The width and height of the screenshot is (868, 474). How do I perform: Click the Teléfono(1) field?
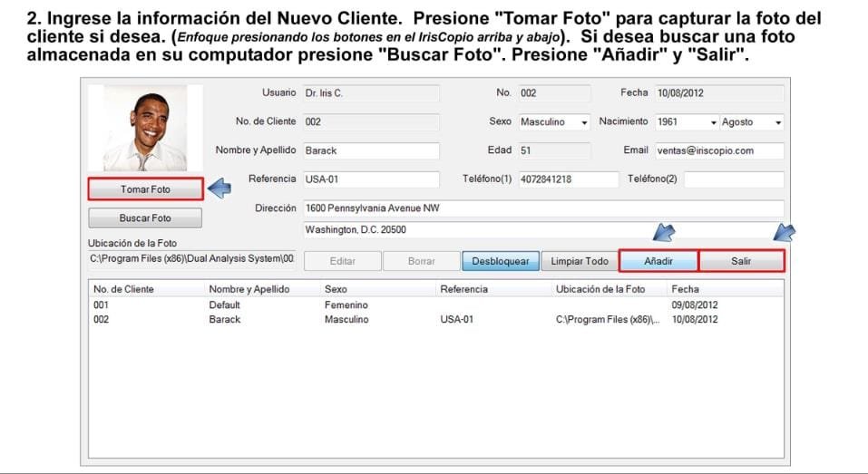tap(568, 179)
